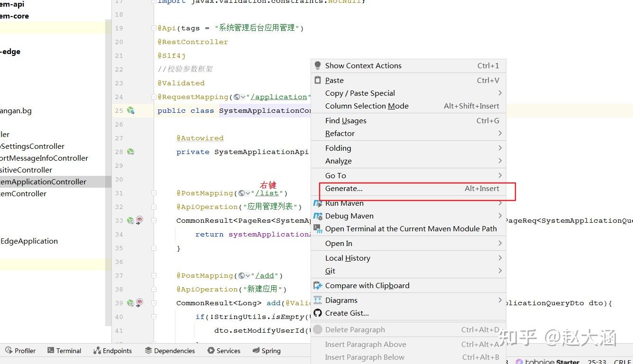The image size is (633, 364).
Task: Click globe icon in /list PostMapping
Action: [x=242, y=193]
